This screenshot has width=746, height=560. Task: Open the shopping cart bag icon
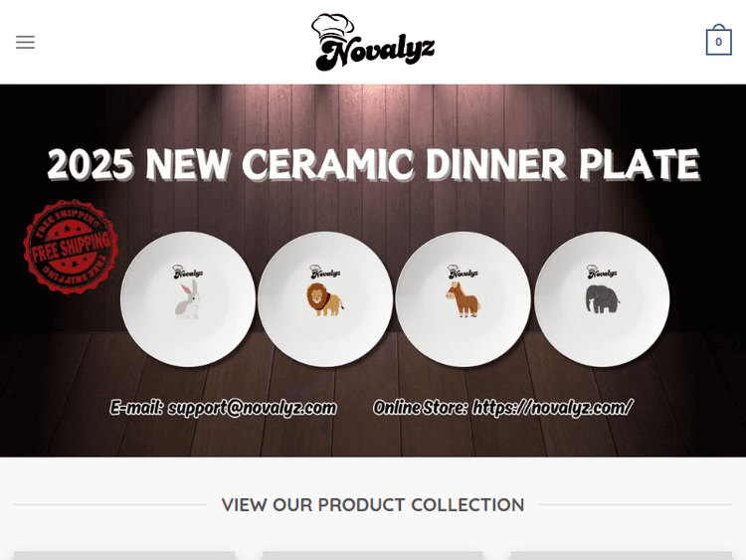point(718,40)
